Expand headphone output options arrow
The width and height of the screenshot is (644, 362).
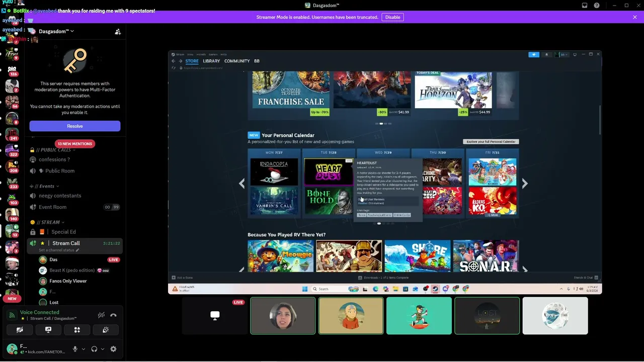click(x=103, y=349)
